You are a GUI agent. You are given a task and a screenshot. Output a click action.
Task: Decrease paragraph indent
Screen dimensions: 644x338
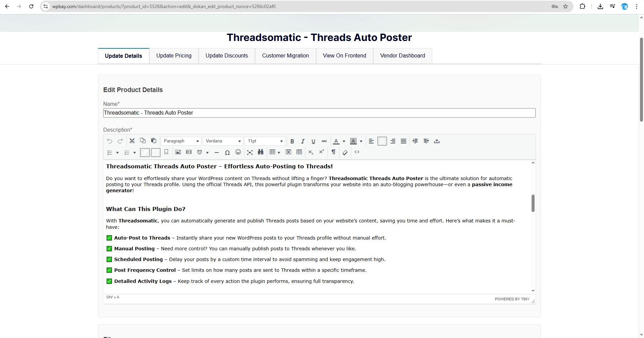415,141
